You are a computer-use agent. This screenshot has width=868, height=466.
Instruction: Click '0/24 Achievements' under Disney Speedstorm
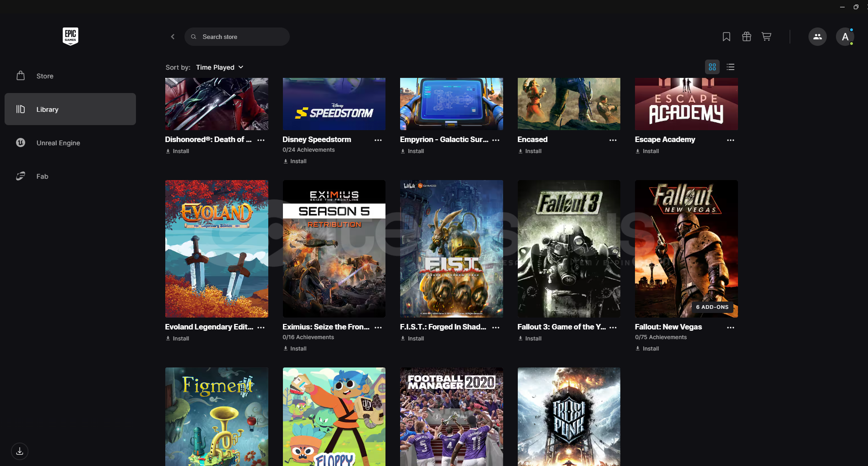click(309, 150)
